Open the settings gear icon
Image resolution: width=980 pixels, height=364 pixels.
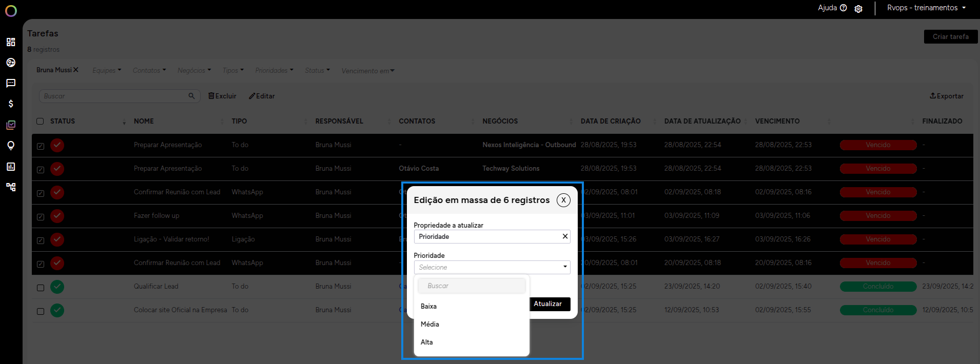858,9
